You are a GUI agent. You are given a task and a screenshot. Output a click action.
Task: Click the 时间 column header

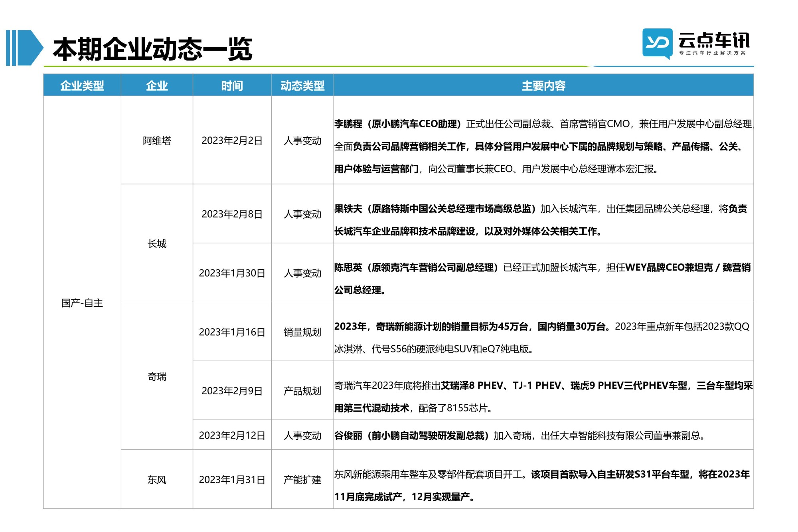[x=232, y=85]
